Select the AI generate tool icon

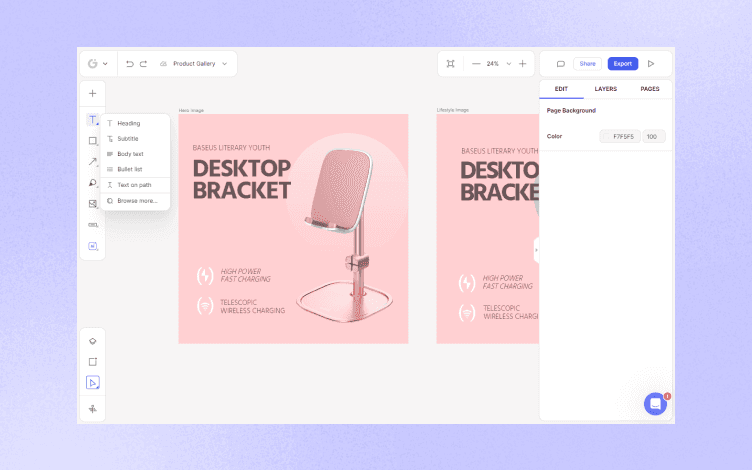[93, 246]
